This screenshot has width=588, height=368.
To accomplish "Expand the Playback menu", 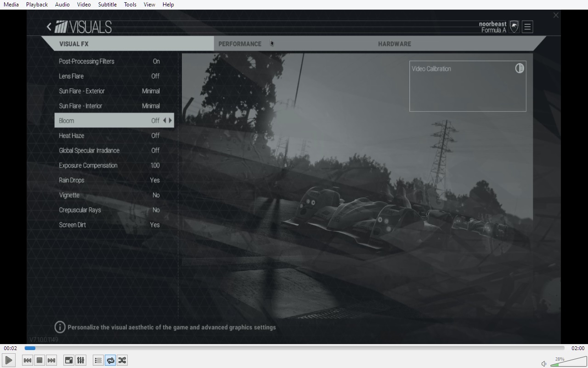I will click(37, 5).
